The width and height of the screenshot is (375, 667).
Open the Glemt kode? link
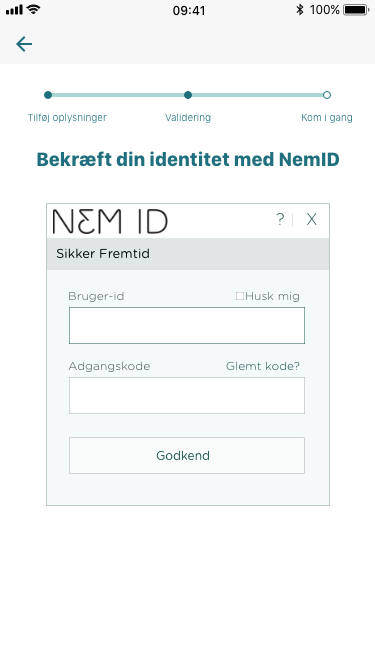point(263,366)
